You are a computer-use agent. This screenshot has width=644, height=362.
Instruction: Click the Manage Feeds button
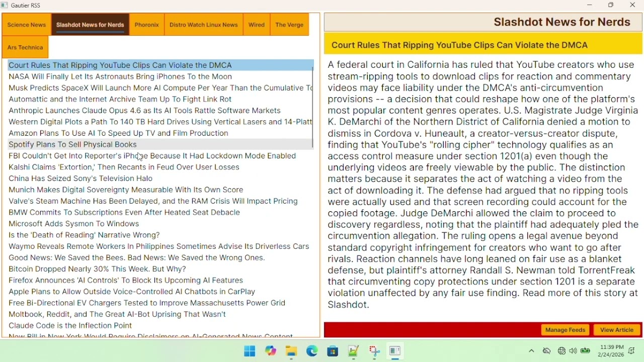[x=566, y=330]
